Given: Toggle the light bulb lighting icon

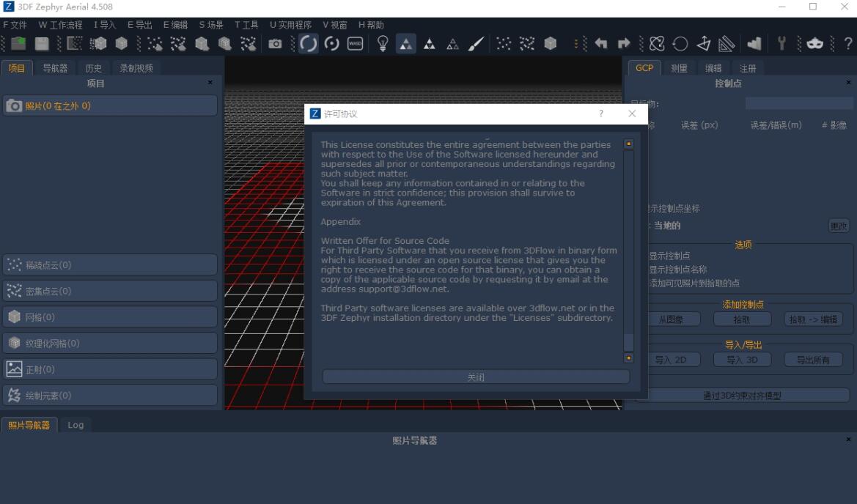Looking at the screenshot, I should click(383, 44).
